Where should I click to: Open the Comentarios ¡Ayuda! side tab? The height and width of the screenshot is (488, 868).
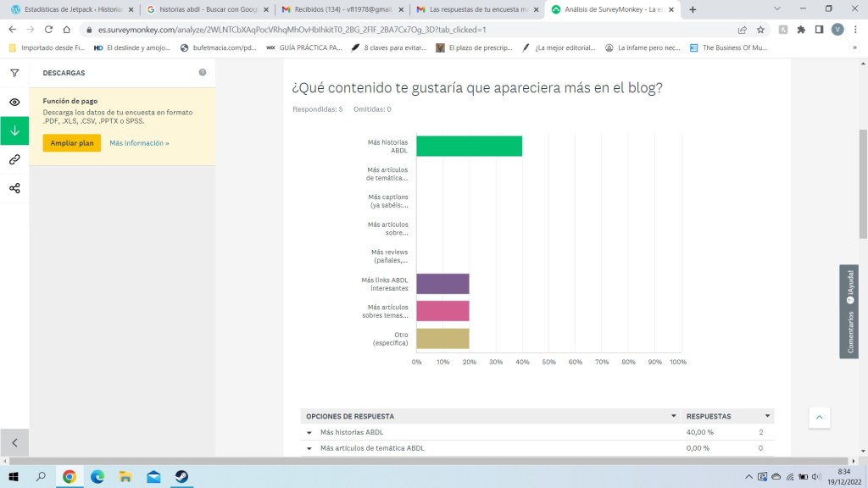849,311
